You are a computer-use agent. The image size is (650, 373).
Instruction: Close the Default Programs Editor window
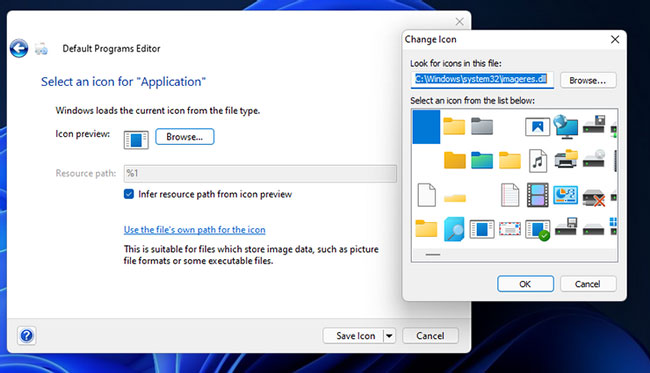coord(459,22)
